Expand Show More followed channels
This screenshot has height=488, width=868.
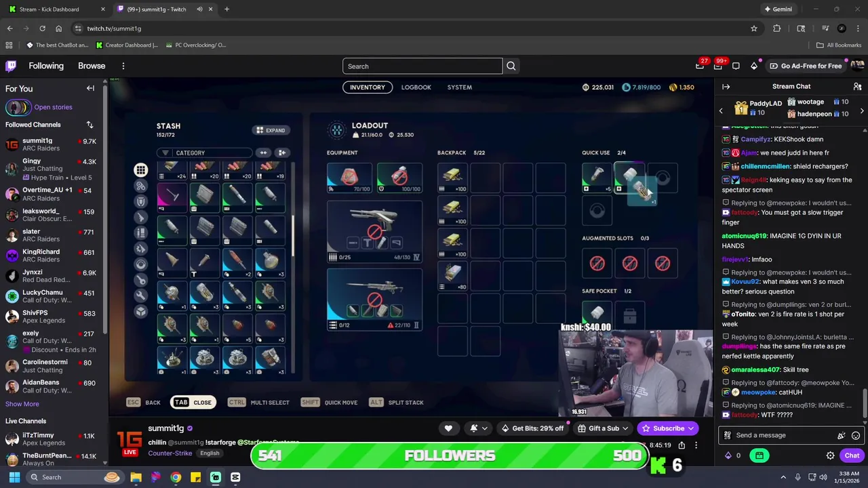point(22,404)
